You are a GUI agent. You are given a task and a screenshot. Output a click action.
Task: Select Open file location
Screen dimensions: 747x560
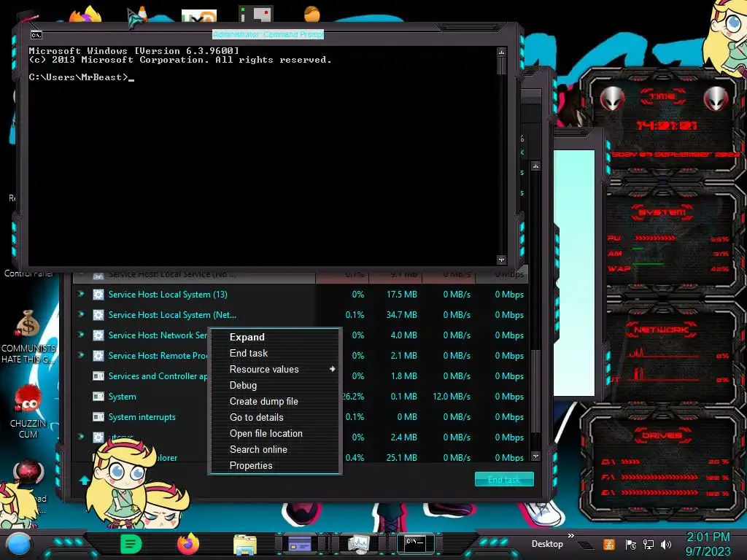click(275, 434)
